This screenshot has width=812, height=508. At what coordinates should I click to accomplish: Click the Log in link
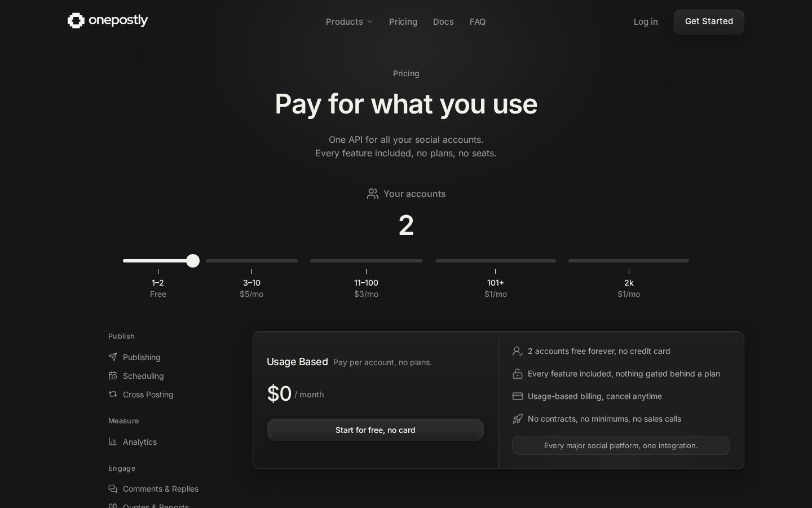646,22
